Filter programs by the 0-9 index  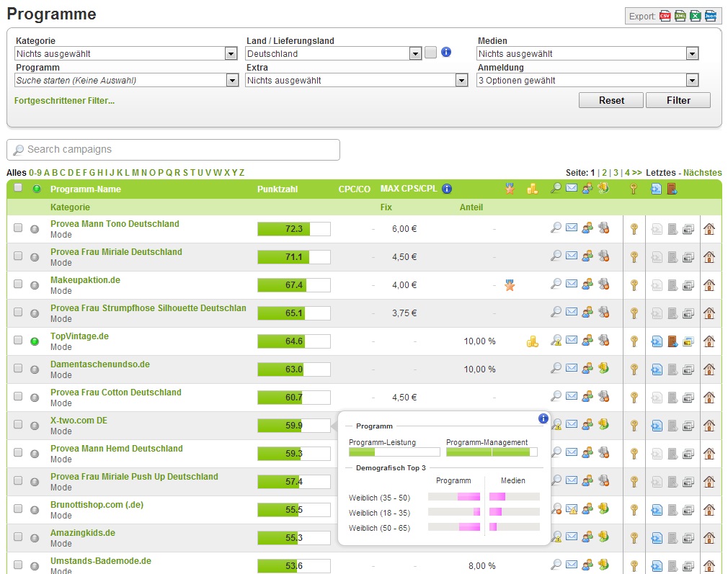35,173
